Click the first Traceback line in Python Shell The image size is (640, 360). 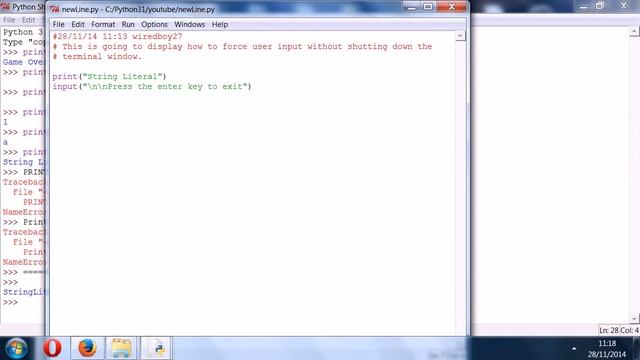coord(24,182)
